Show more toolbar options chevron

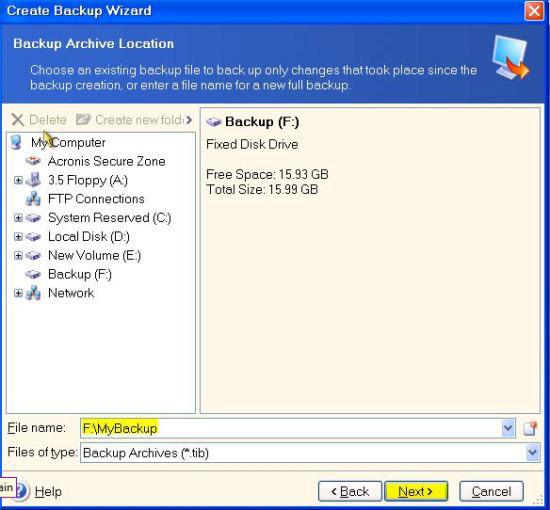click(189, 120)
